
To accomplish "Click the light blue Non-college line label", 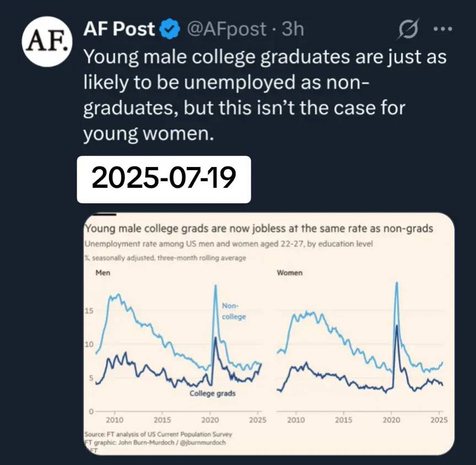I will click(x=234, y=311).
